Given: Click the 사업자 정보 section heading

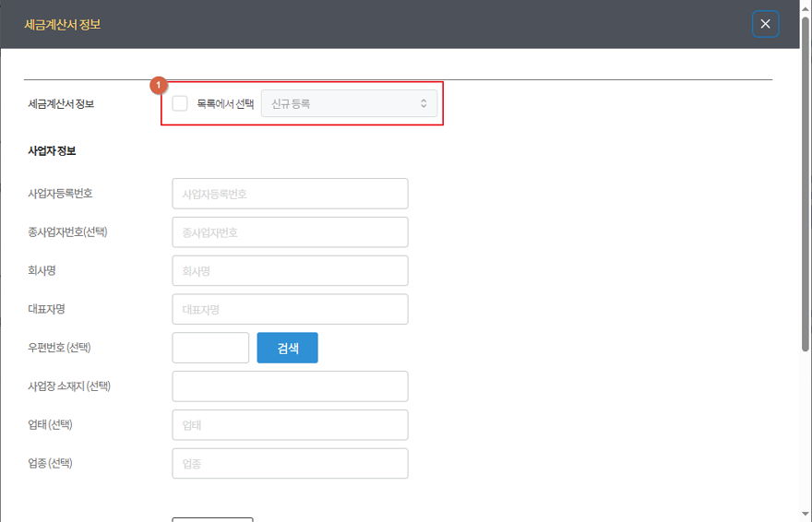Looking at the screenshot, I should pyautogui.click(x=52, y=151).
